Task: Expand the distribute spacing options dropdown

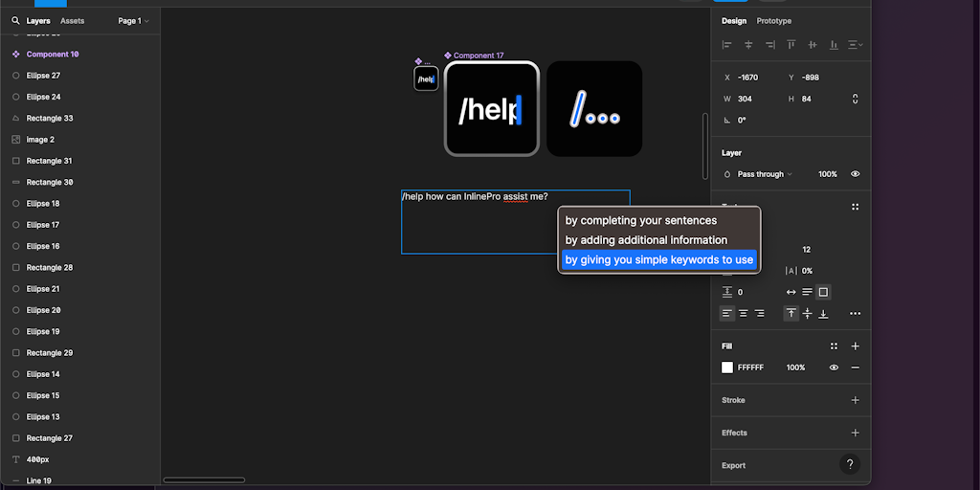Action: tap(856, 45)
